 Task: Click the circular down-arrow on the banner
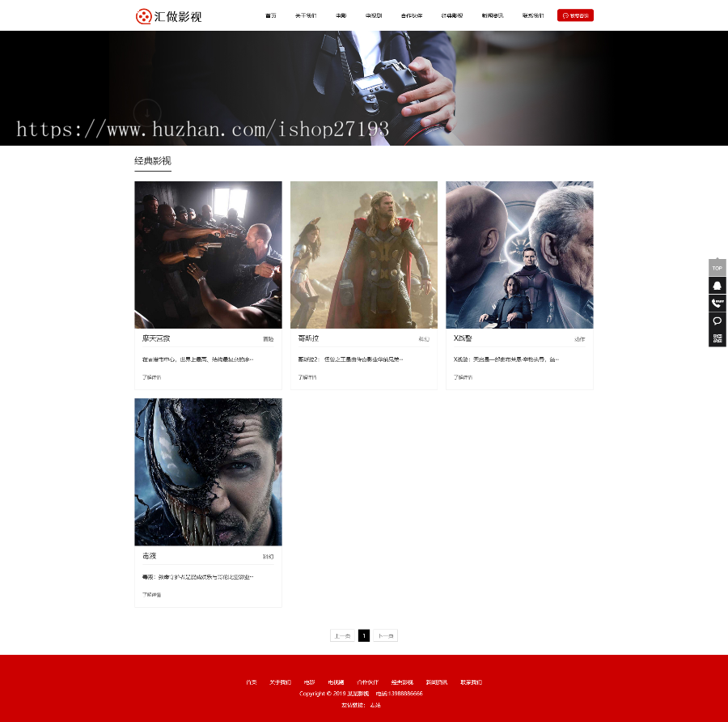(147, 113)
